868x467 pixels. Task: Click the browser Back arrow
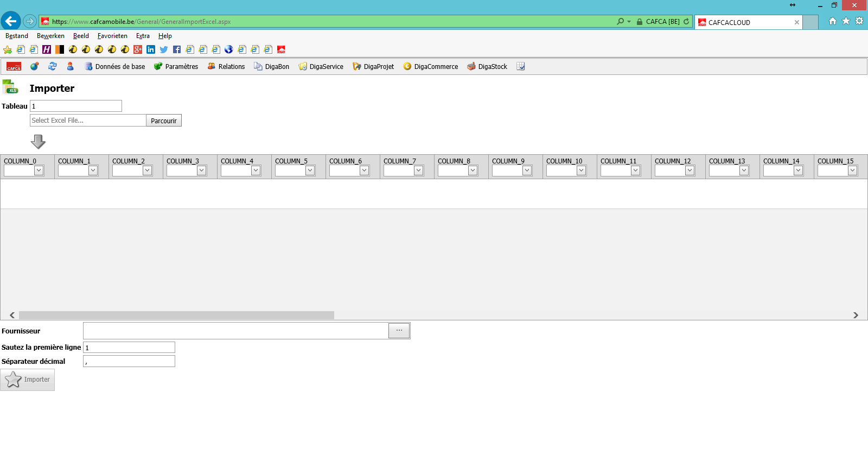[11, 21]
